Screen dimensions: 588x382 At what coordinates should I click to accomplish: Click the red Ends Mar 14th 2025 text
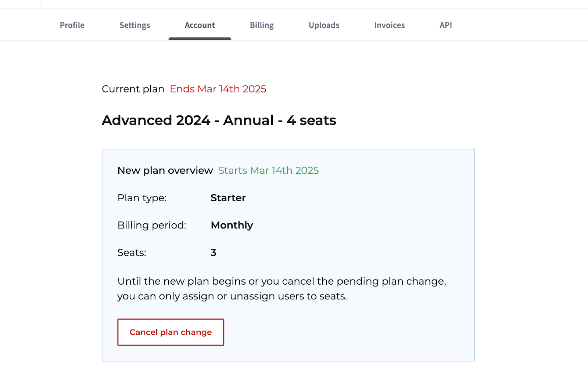pos(218,89)
